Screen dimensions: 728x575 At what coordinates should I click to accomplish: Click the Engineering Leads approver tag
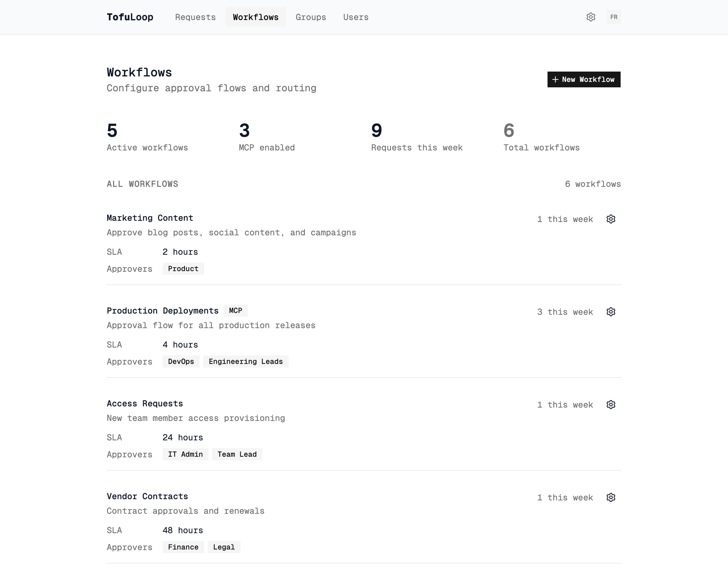click(245, 361)
